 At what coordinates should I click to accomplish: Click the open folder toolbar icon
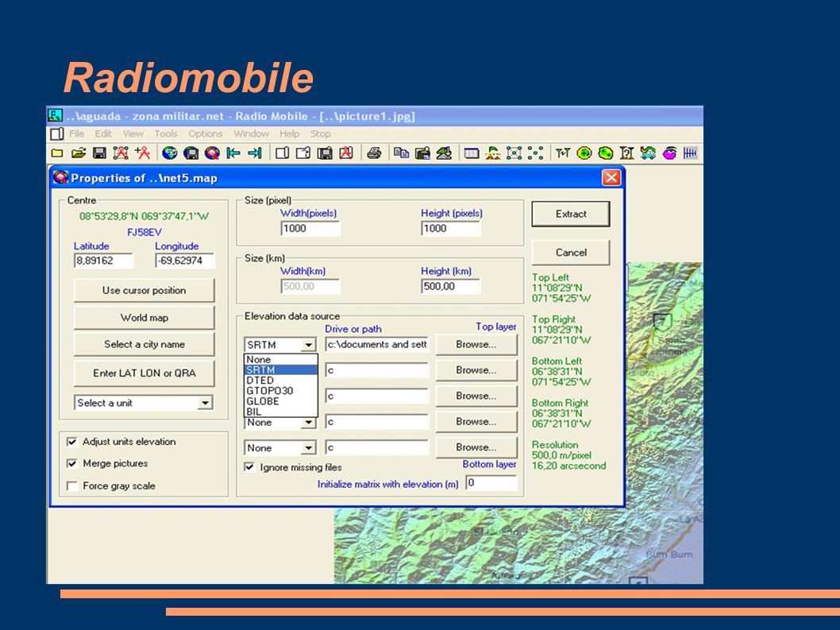click(79, 153)
